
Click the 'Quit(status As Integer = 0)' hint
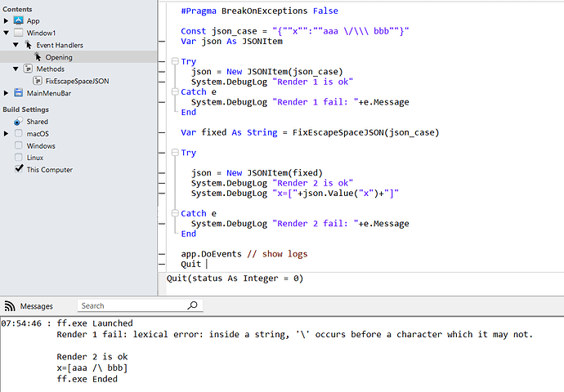pos(235,278)
